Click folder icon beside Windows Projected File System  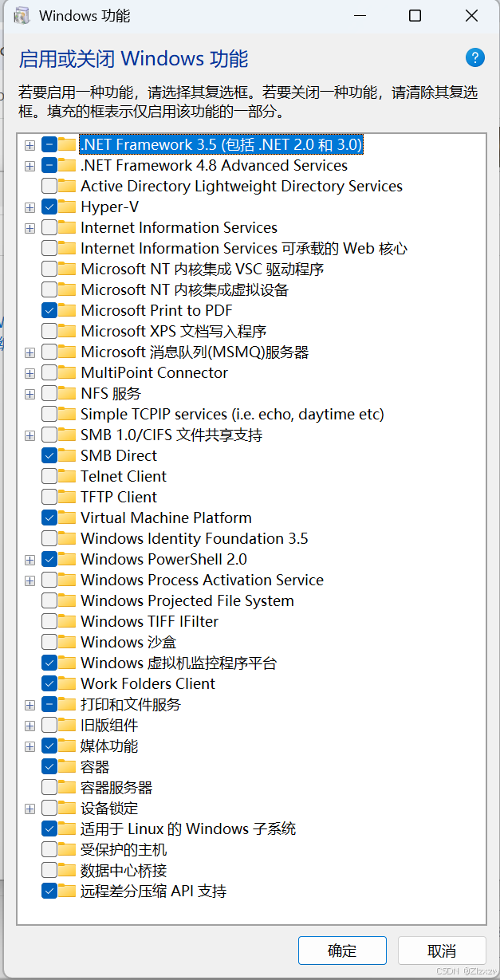click(x=68, y=600)
